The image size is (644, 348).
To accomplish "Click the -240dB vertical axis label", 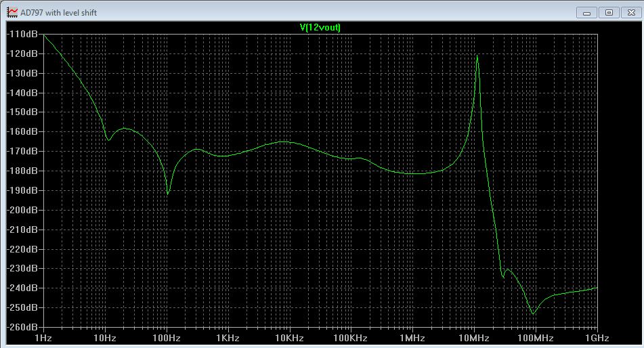I will (x=22, y=288).
